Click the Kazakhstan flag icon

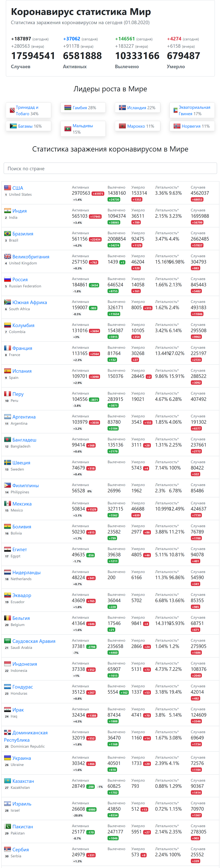point(7,781)
